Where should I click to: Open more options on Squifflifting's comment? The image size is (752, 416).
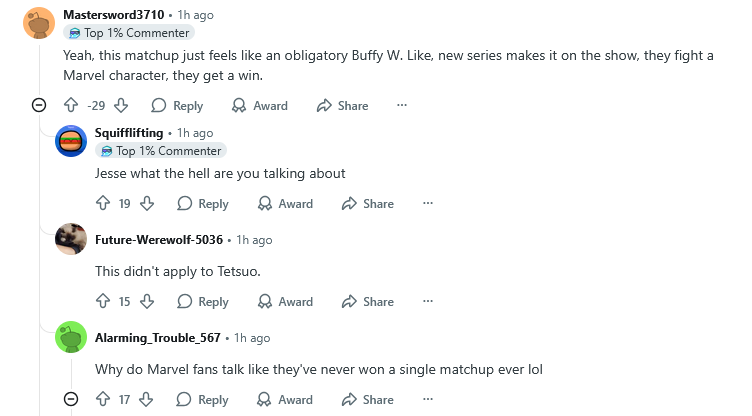coord(427,203)
